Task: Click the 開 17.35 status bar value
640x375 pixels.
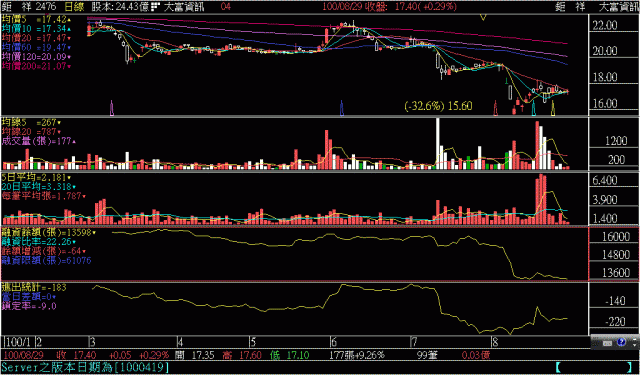Action: pyautogui.click(x=196, y=355)
